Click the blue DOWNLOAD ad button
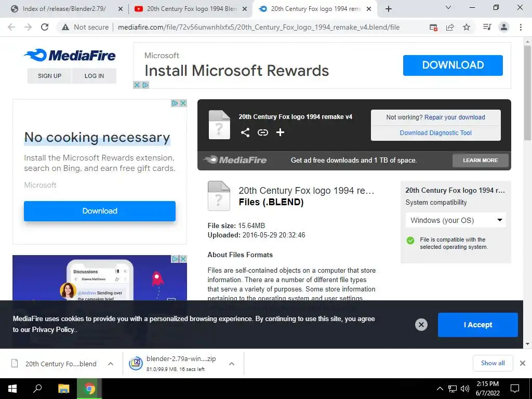This screenshot has height=399, width=532. click(453, 65)
